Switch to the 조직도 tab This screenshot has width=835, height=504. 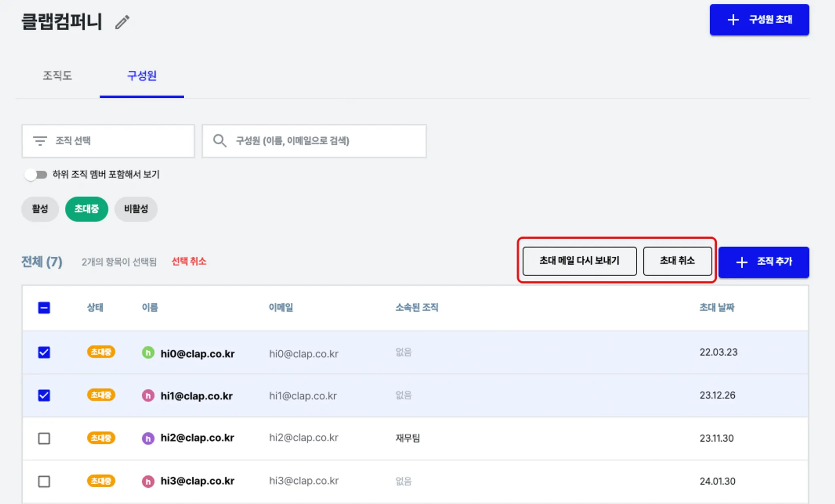(x=57, y=76)
